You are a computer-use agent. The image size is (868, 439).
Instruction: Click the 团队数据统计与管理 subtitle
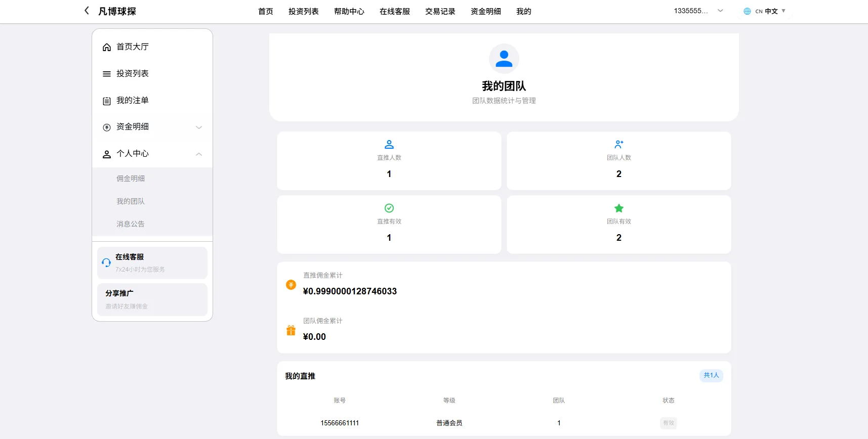click(504, 101)
